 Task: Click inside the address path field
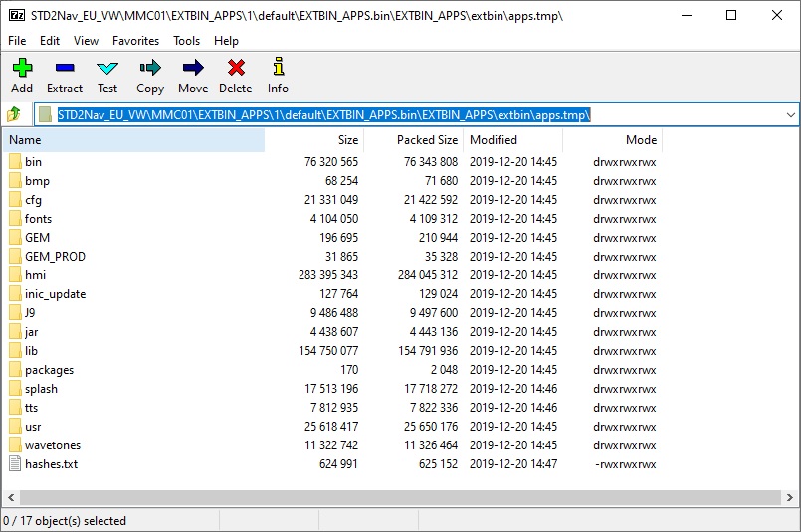(677, 115)
